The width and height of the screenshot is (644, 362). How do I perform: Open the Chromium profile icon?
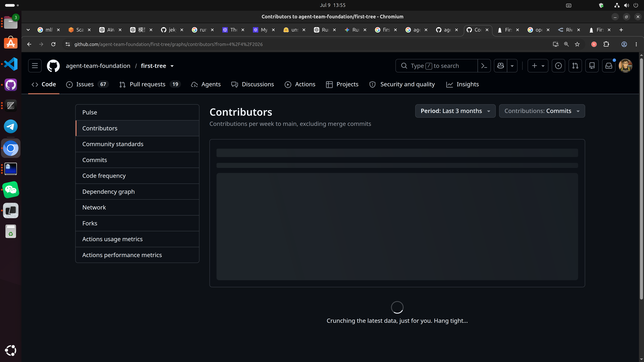[x=624, y=44]
